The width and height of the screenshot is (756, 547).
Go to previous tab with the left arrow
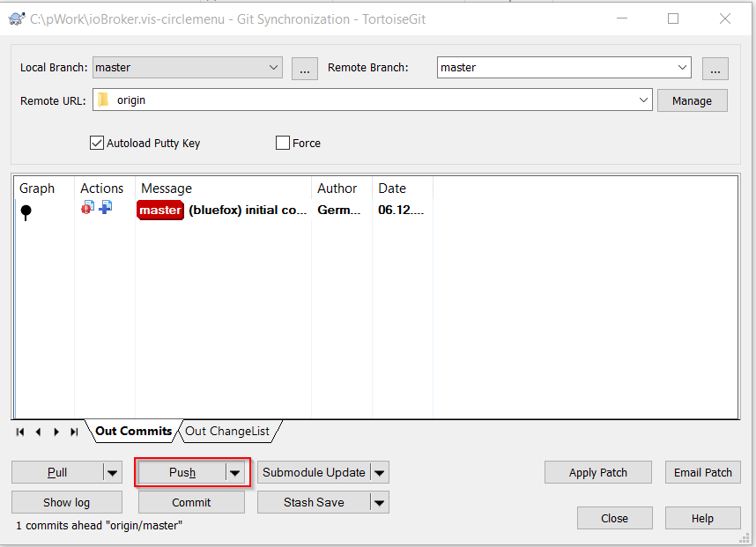(38, 432)
